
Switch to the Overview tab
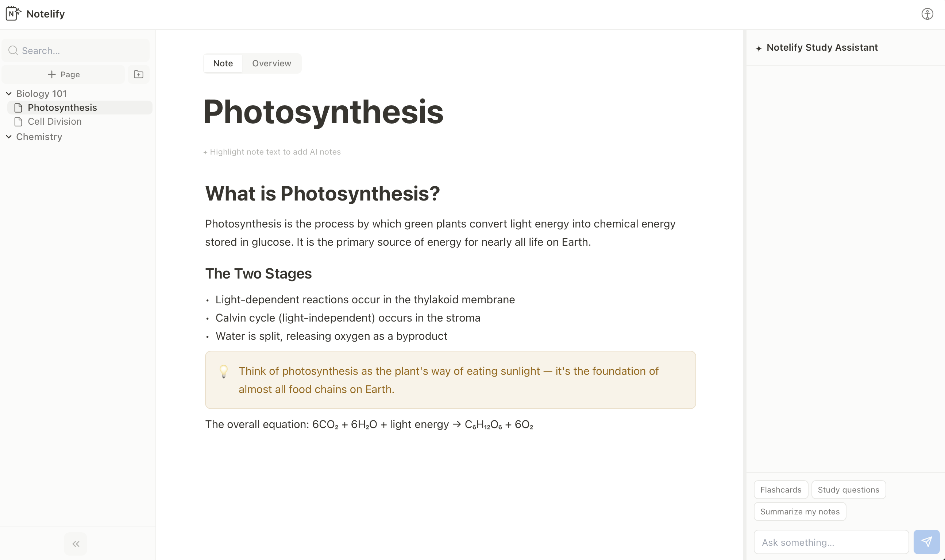[x=271, y=63]
